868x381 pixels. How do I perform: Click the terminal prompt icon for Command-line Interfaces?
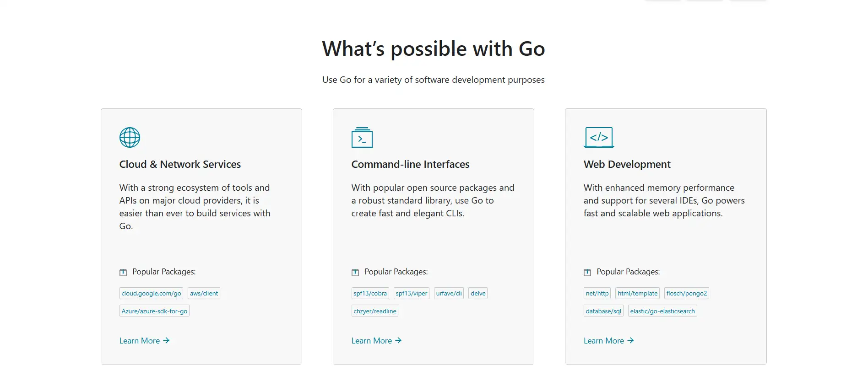[362, 137]
